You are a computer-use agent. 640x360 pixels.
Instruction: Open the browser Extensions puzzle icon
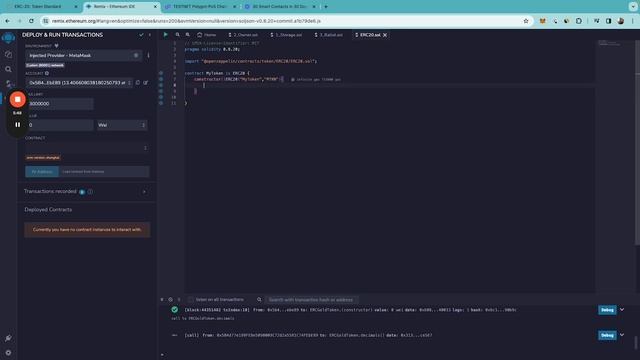pos(579,21)
